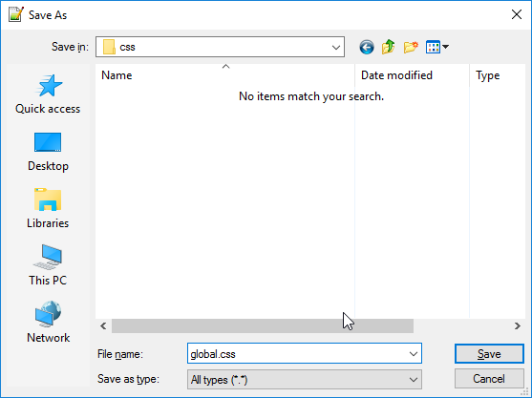Open Quick access location
This screenshot has height=398, width=532.
click(x=48, y=94)
